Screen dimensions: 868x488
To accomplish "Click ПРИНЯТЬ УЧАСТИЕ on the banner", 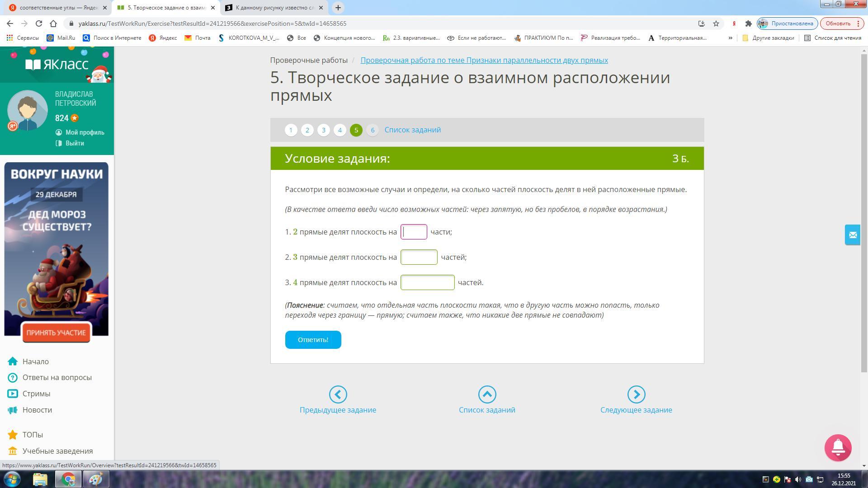I will 56,333.
